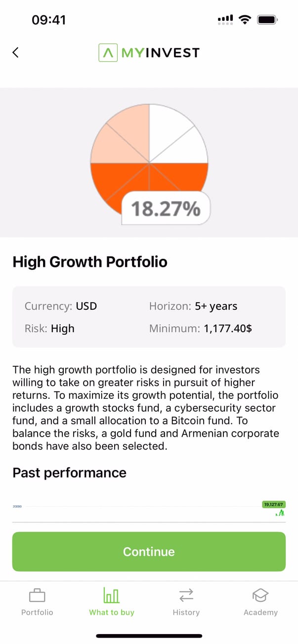The width and height of the screenshot is (298, 644).
Task: Tap the High Growth Portfolio heading
Action: click(90, 262)
